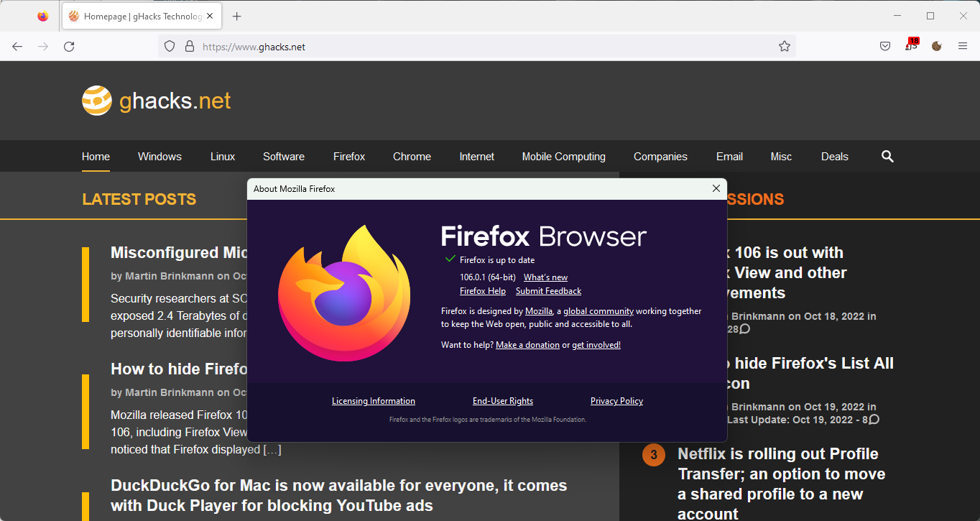
Task: Click the LATEST POSTS heading
Action: coord(139,199)
